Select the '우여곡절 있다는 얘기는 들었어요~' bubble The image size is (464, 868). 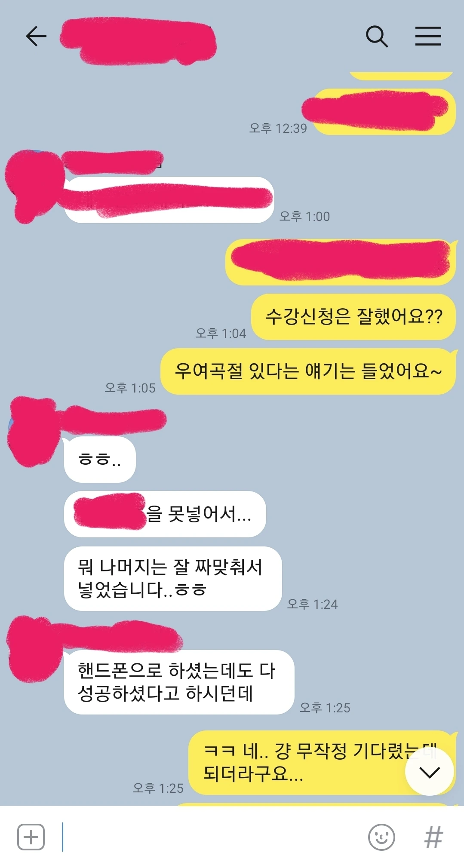tap(308, 371)
